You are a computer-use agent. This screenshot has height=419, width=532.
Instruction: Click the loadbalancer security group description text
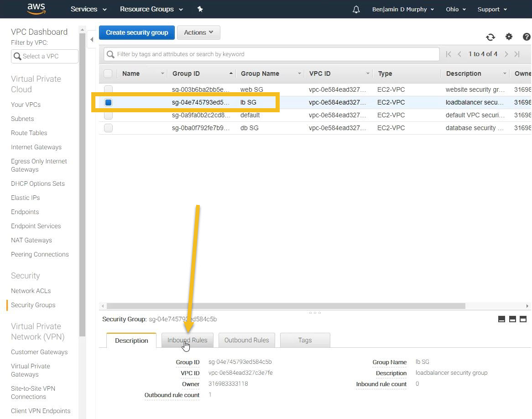[451, 373]
